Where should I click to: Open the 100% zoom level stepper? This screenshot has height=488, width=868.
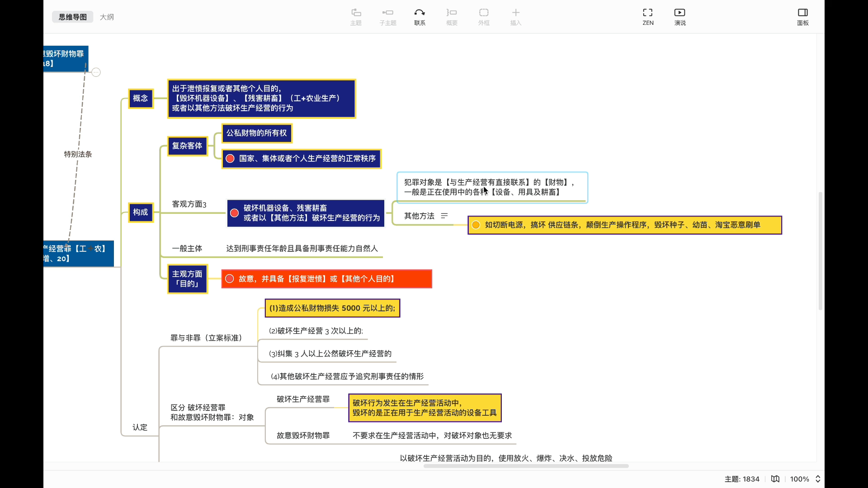click(818, 479)
